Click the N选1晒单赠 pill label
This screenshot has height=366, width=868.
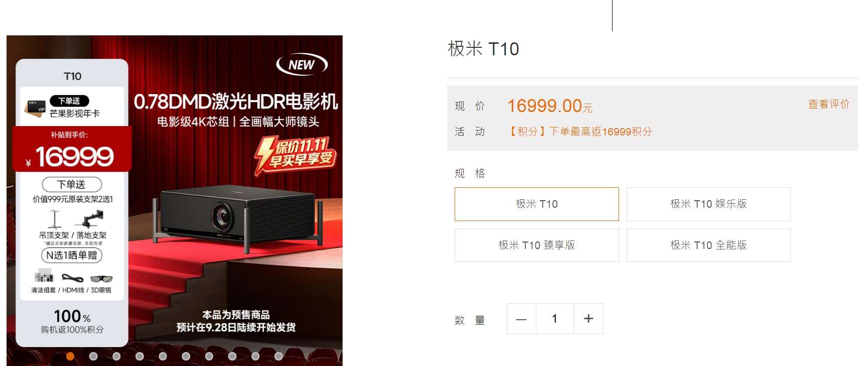coord(72,255)
